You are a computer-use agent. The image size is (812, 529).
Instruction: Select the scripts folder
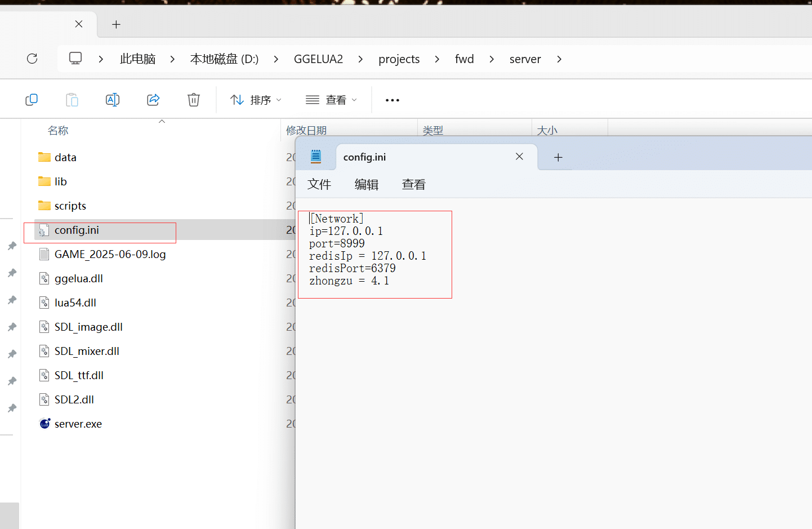(x=70, y=206)
